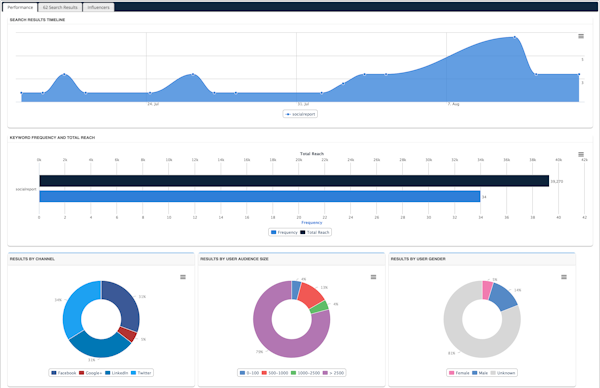Image resolution: width=600 pixels, height=388 pixels.
Task: Toggle LinkedIn in the channel legend
Action: 117,373
